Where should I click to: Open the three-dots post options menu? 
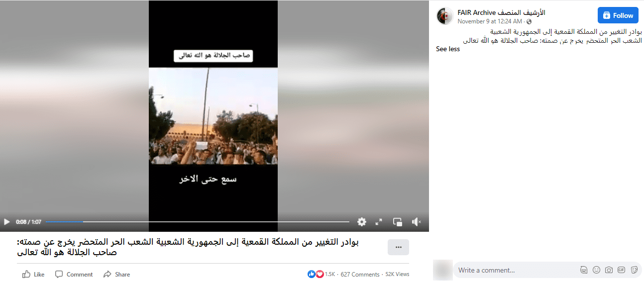398,247
